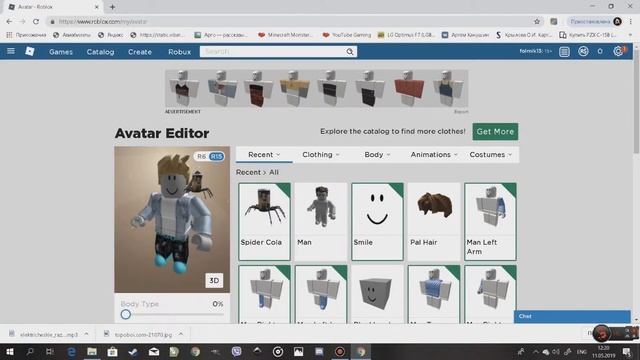Screen dimensions: 640x360
Task: Open Task View on the taskbar
Action: (x=50, y=351)
